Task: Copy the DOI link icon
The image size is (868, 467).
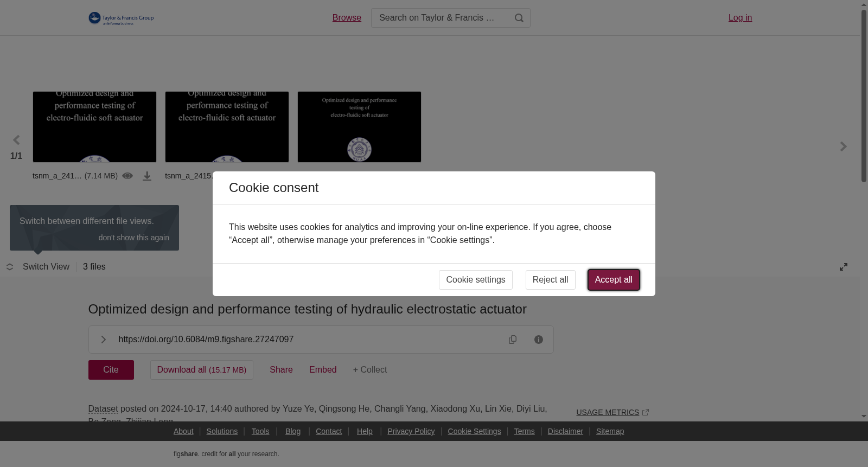Action: pos(513,340)
